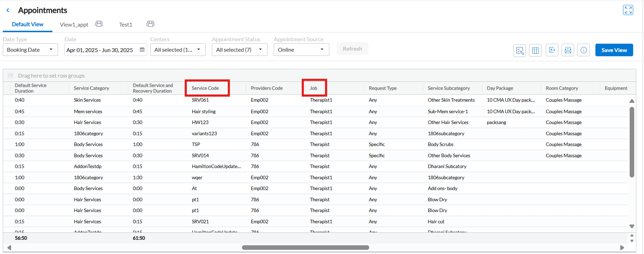
Task: Sort by Room Category column header
Action: pyautogui.click(x=562, y=88)
